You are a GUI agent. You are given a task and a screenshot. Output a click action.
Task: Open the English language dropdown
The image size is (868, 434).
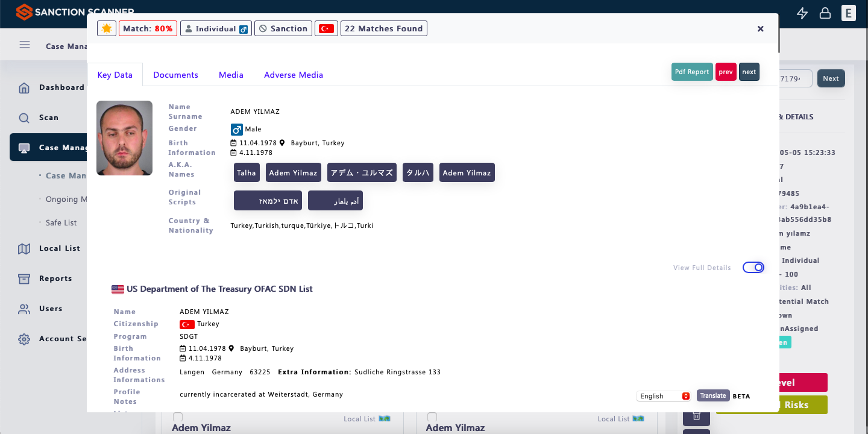663,396
